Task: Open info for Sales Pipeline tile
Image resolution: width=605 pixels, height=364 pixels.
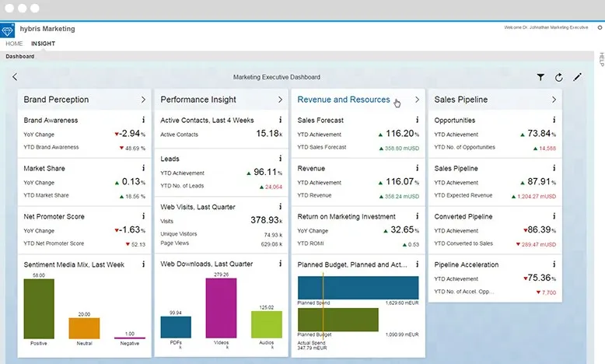Action: click(554, 168)
